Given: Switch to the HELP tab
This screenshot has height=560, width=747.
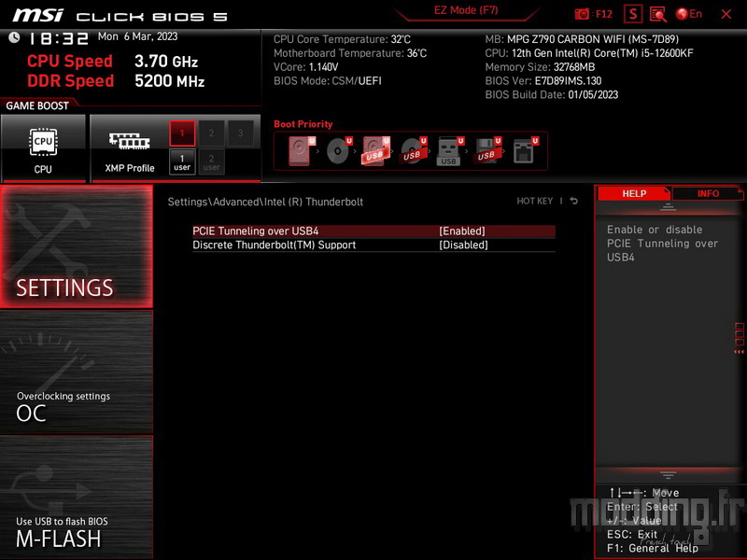Looking at the screenshot, I should tap(633, 193).
